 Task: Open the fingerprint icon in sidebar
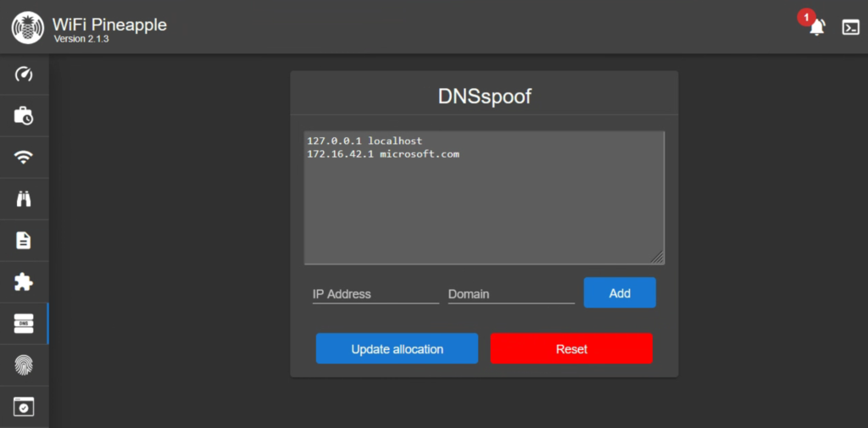(x=23, y=365)
